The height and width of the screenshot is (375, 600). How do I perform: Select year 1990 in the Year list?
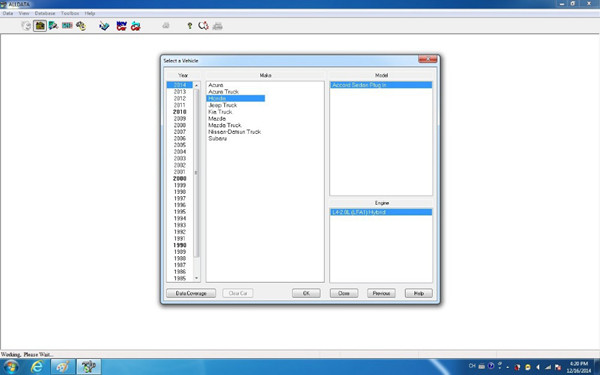pyautogui.click(x=180, y=245)
